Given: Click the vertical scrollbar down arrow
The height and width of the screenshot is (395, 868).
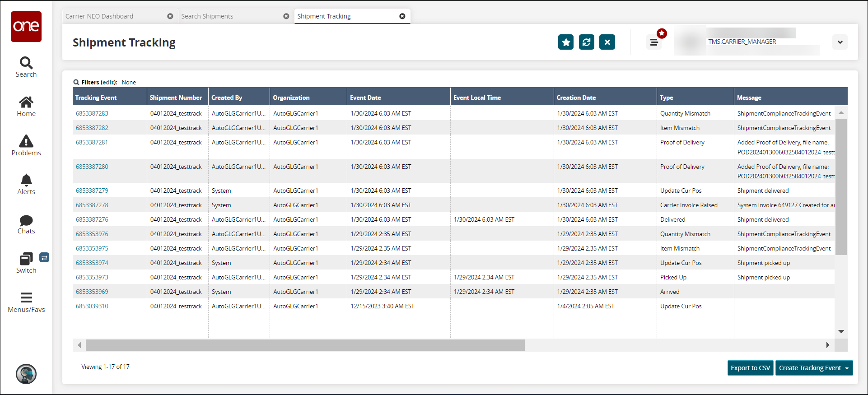Looking at the screenshot, I should (x=841, y=331).
